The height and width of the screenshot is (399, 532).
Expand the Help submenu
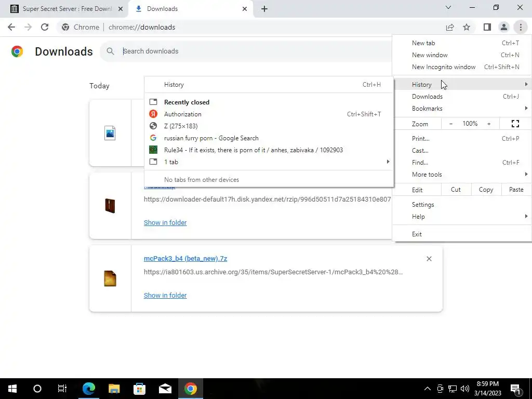(x=462, y=217)
